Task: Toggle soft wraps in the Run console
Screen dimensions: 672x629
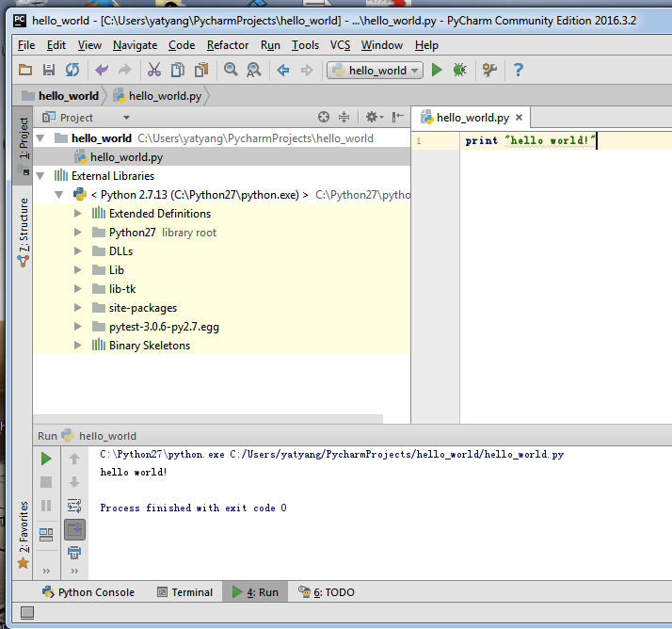Action: tap(74, 506)
